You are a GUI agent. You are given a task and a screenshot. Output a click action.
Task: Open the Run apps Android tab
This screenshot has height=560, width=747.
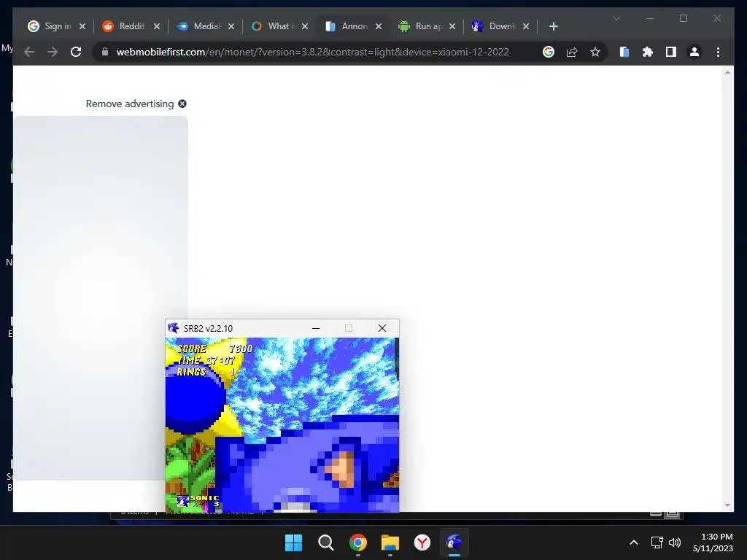click(x=421, y=26)
